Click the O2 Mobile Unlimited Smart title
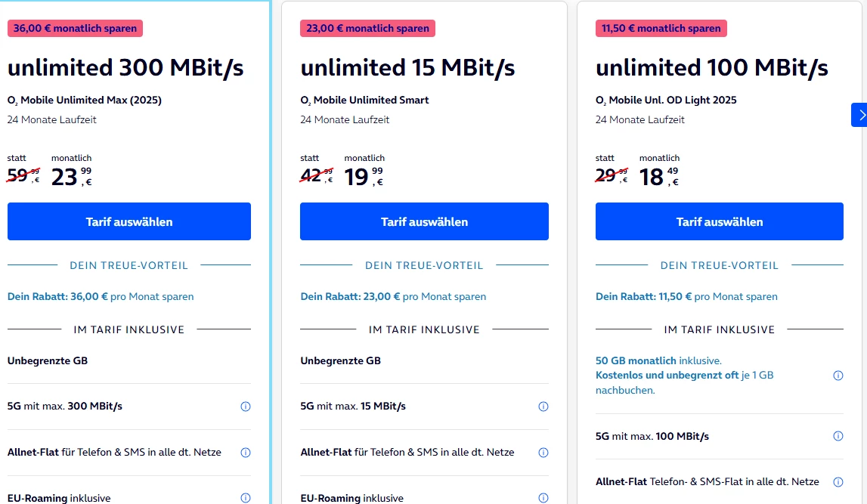 364,100
